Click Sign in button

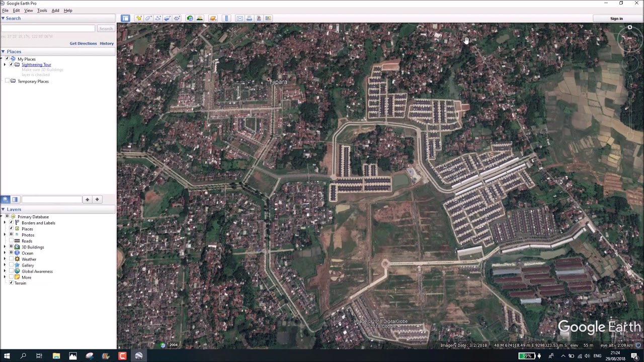click(616, 19)
